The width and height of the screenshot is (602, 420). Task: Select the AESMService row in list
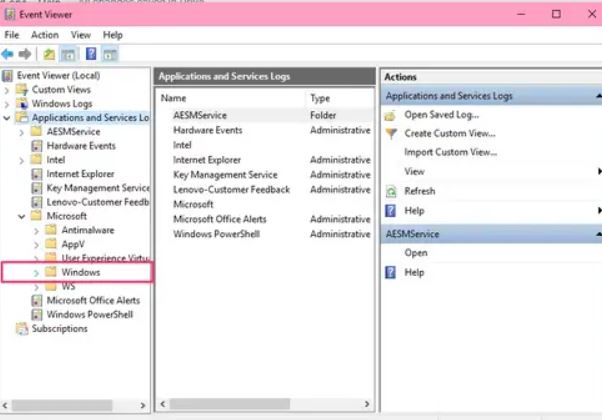[x=265, y=115]
